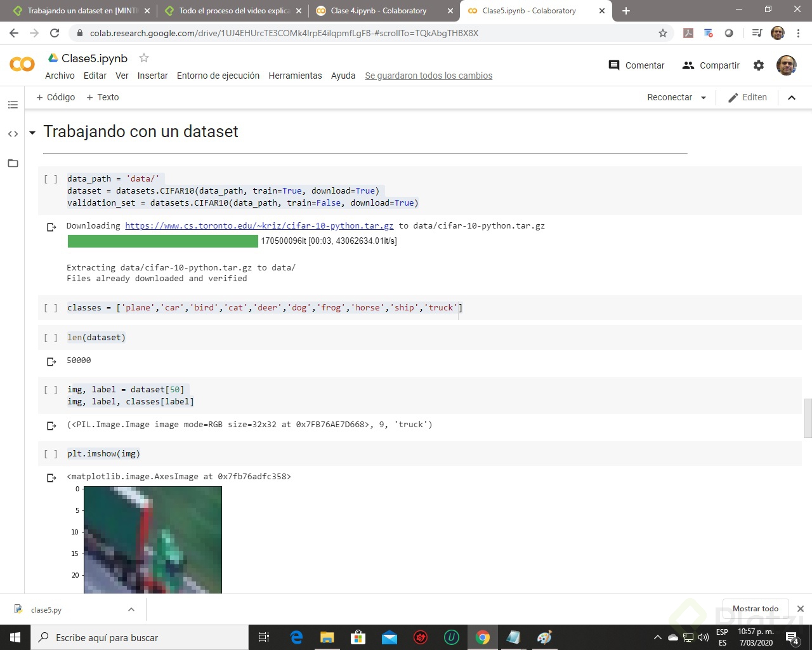Reload the current page
This screenshot has height=650, width=812.
coord(55,33)
